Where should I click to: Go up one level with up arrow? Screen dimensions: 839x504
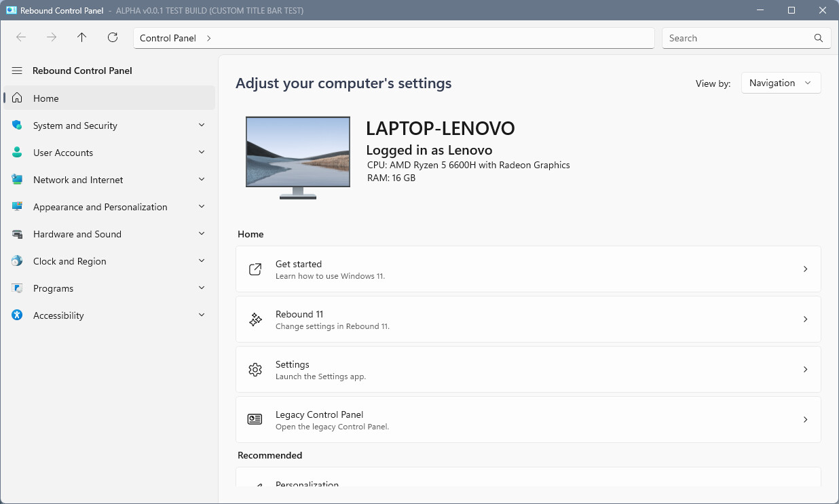click(x=82, y=38)
